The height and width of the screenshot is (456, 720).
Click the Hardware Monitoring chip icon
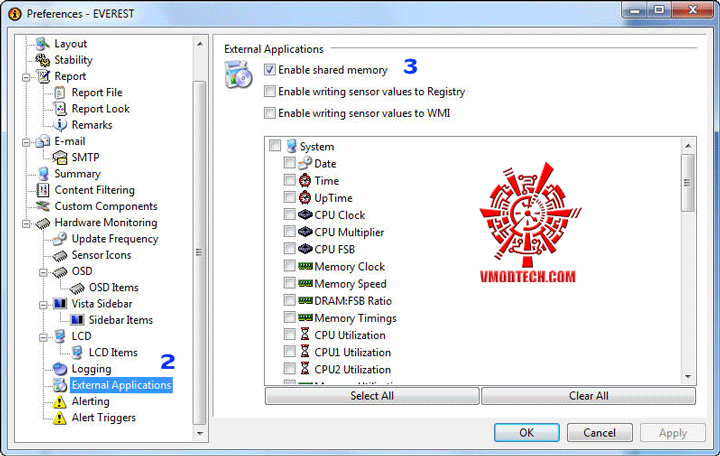43,223
